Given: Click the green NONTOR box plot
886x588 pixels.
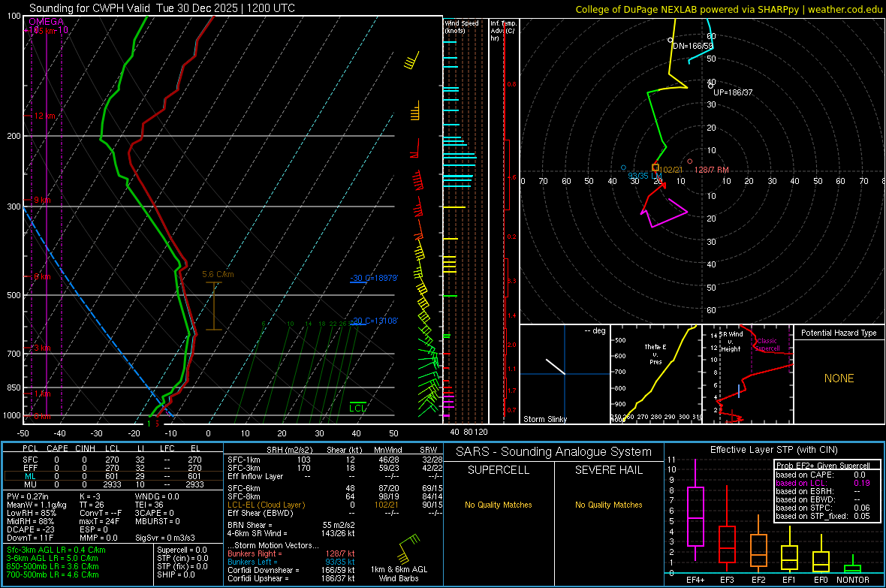Looking at the screenshot, I should click(852, 568).
